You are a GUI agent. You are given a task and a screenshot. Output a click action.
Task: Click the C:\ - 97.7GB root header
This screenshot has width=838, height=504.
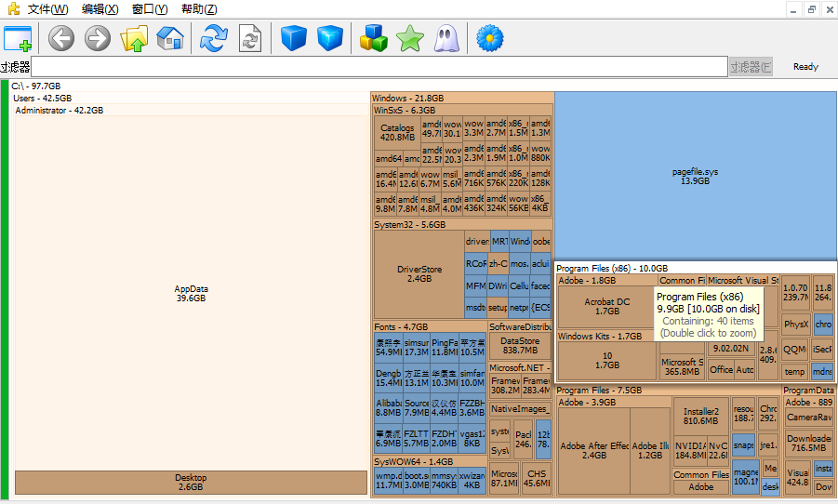point(35,86)
